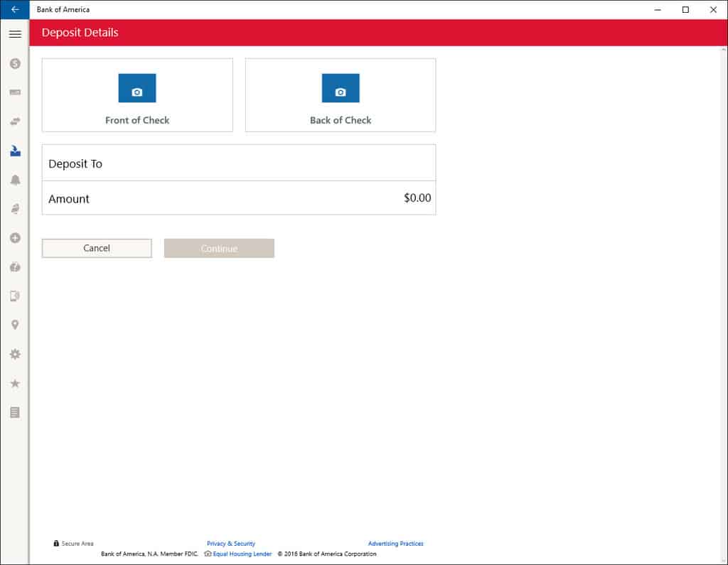The height and width of the screenshot is (565, 728).
Task: Click the greyed Continue button
Action: point(219,248)
